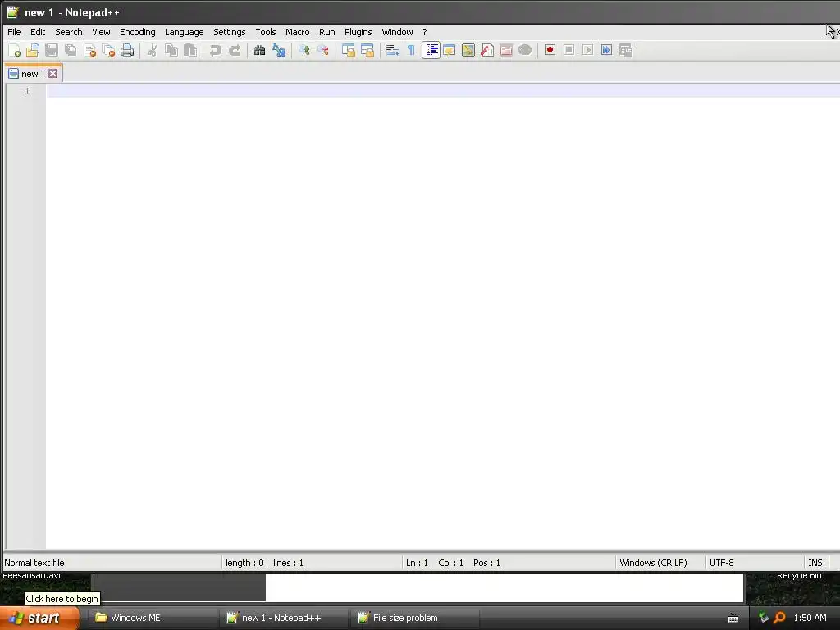This screenshot has height=630, width=840.
Task: Print the document using the printer icon
Action: (127, 50)
